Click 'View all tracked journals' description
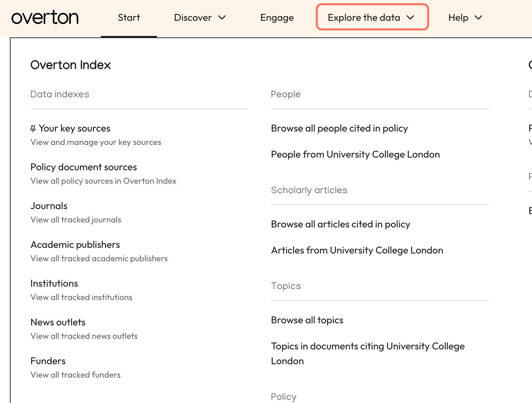Viewport: 532px width, 403px height. [x=76, y=220]
